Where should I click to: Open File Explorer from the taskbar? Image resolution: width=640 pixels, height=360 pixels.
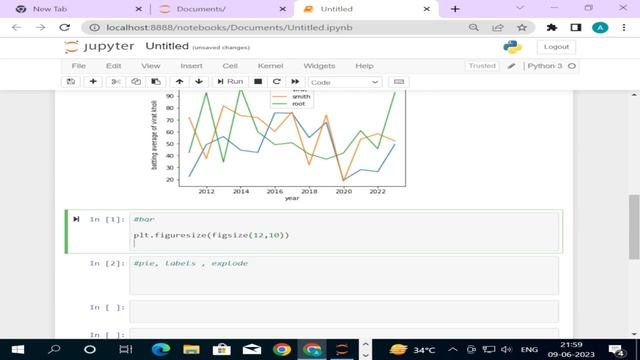point(191,349)
